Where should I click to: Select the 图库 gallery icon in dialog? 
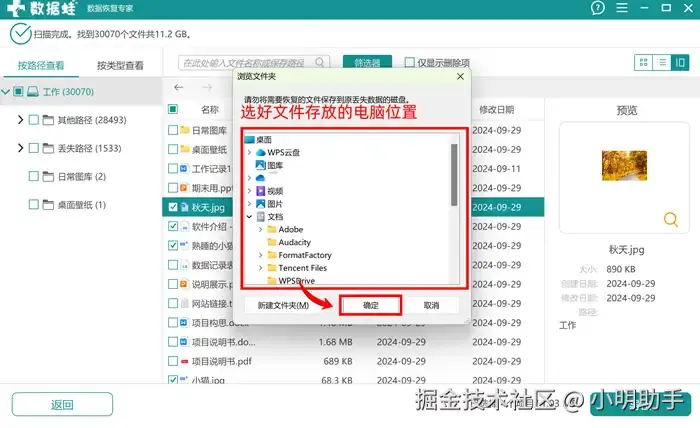coord(261,165)
